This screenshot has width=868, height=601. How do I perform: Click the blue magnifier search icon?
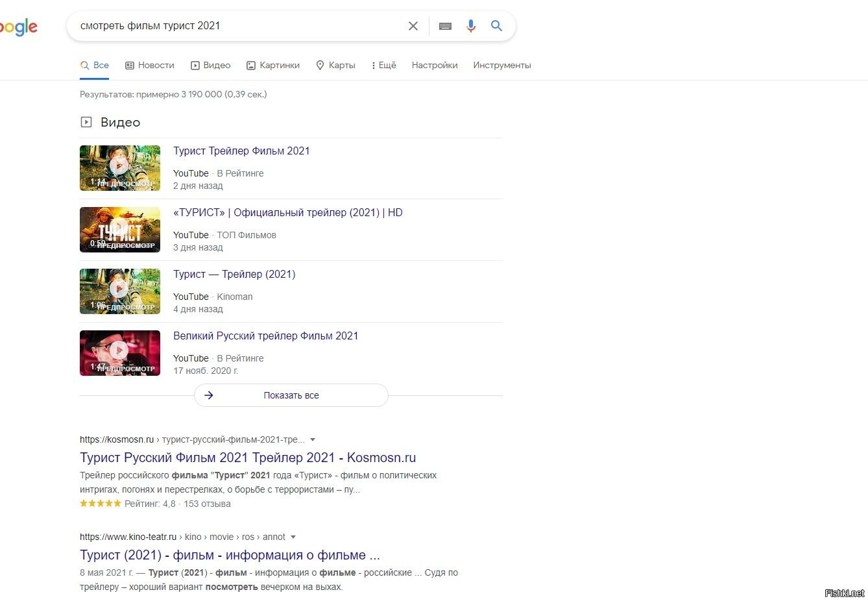point(496,26)
